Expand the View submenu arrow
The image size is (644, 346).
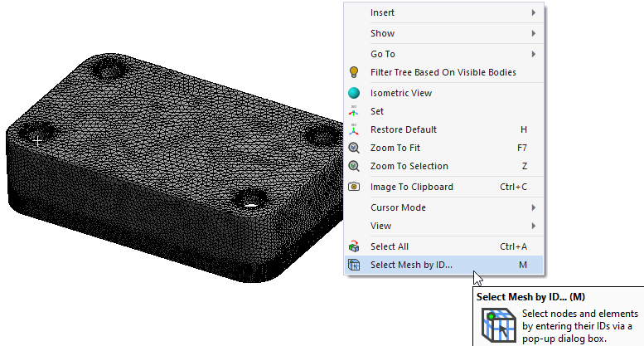click(534, 226)
